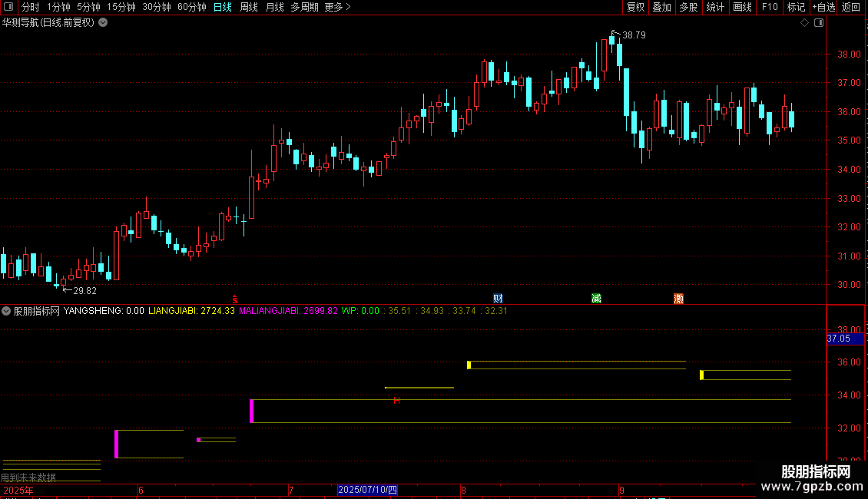The height and width of the screenshot is (499, 868).
Task: Switch to 月线 monthly chart
Action: (x=274, y=7)
